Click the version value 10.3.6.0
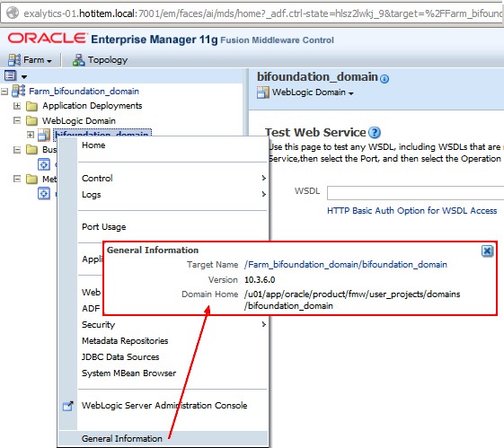This screenshot has width=504, height=448. coord(260,280)
